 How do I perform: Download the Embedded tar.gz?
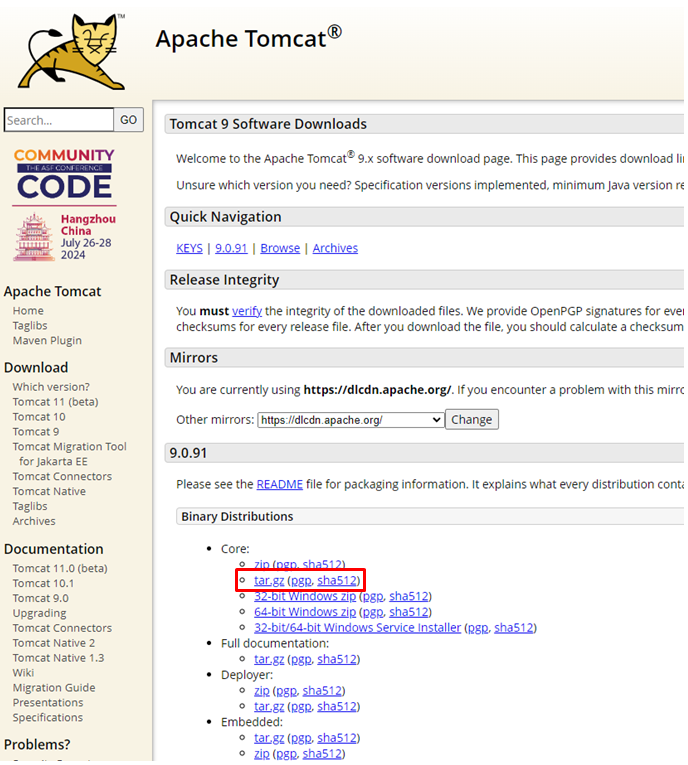269,738
